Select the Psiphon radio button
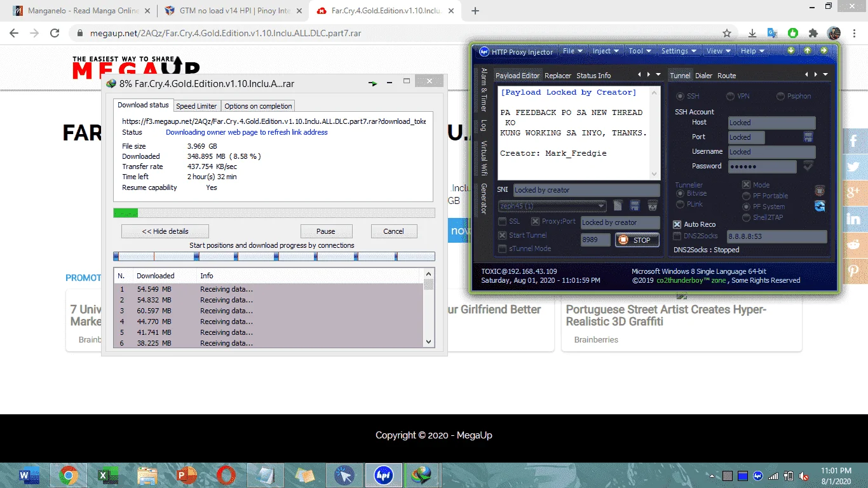This screenshot has width=868, height=488. [x=780, y=96]
